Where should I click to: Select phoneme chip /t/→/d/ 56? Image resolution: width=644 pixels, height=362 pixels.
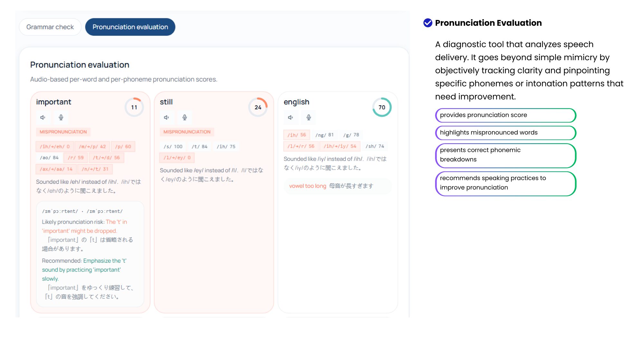(106, 158)
